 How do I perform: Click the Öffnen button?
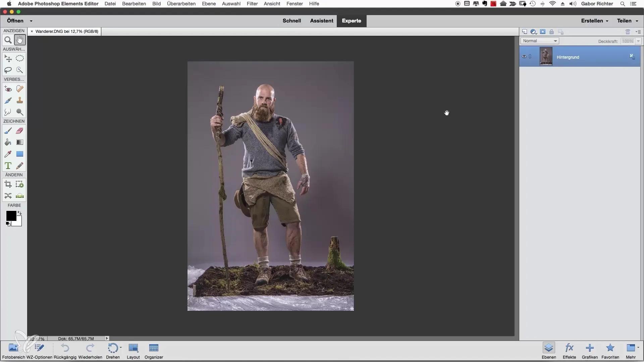coord(15,21)
